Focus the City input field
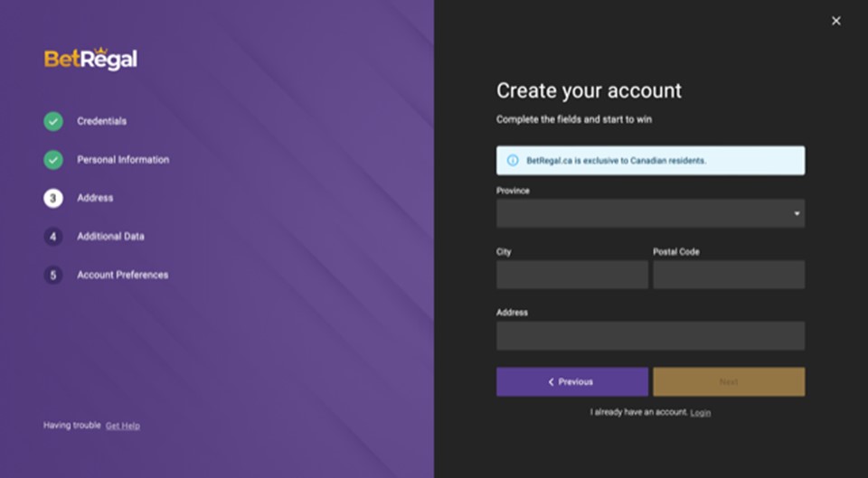The image size is (868, 478). (571, 275)
